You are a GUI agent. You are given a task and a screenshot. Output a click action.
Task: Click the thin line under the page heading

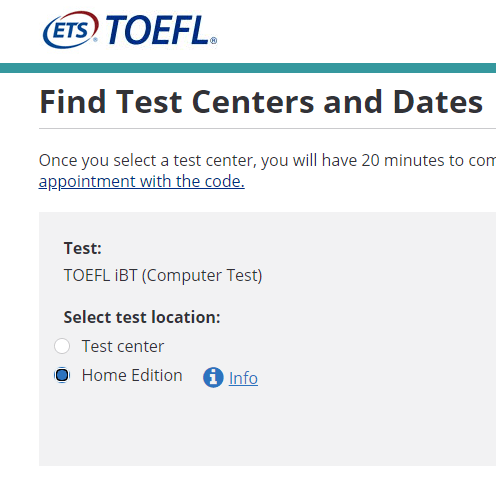[x=267, y=128]
